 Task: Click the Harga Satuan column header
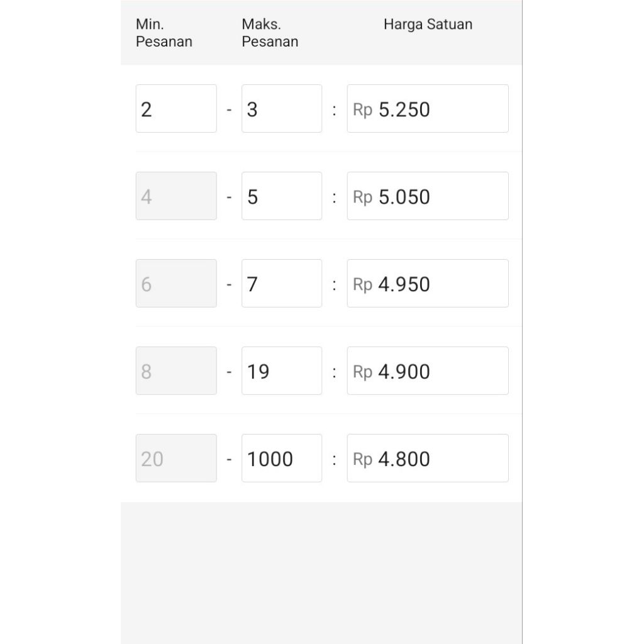pos(428,25)
